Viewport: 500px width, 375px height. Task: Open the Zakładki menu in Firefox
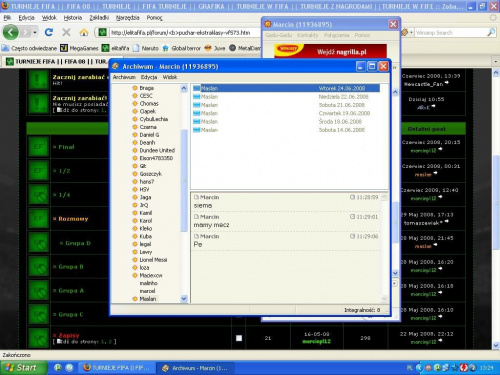pos(99,18)
